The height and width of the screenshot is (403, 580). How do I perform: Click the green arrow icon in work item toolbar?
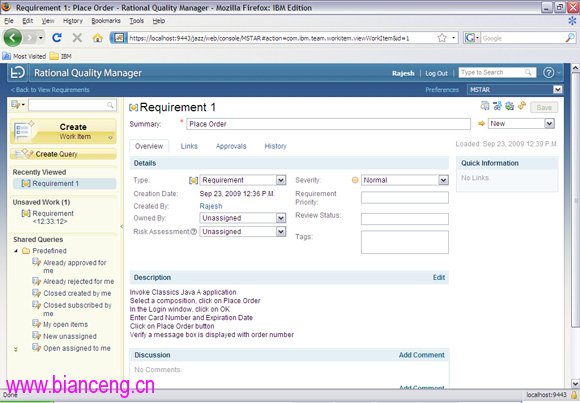(509, 106)
